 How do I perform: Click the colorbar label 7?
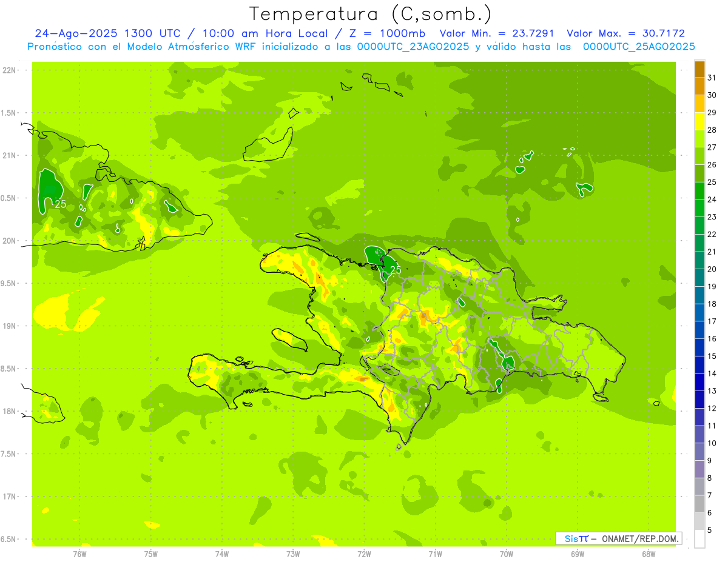tap(710, 495)
